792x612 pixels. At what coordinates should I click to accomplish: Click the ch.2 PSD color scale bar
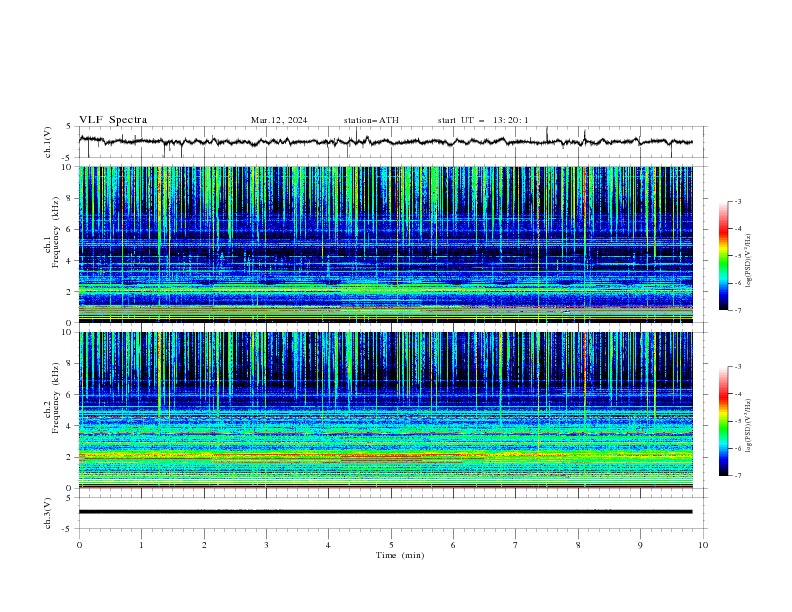click(x=724, y=421)
